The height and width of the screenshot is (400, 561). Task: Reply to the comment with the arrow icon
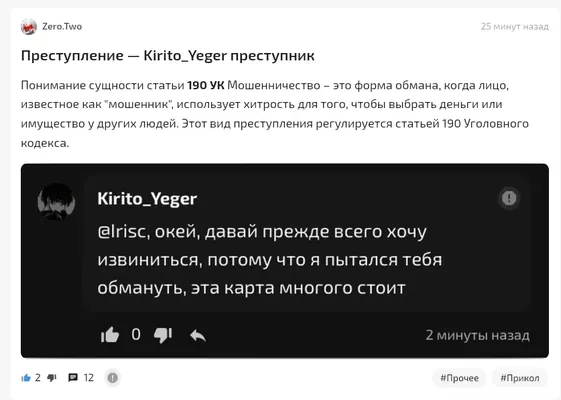[x=198, y=335]
